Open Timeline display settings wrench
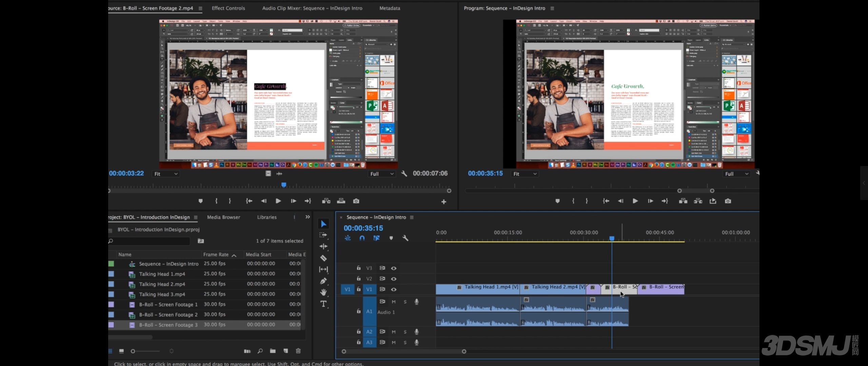The image size is (868, 366). [405, 238]
